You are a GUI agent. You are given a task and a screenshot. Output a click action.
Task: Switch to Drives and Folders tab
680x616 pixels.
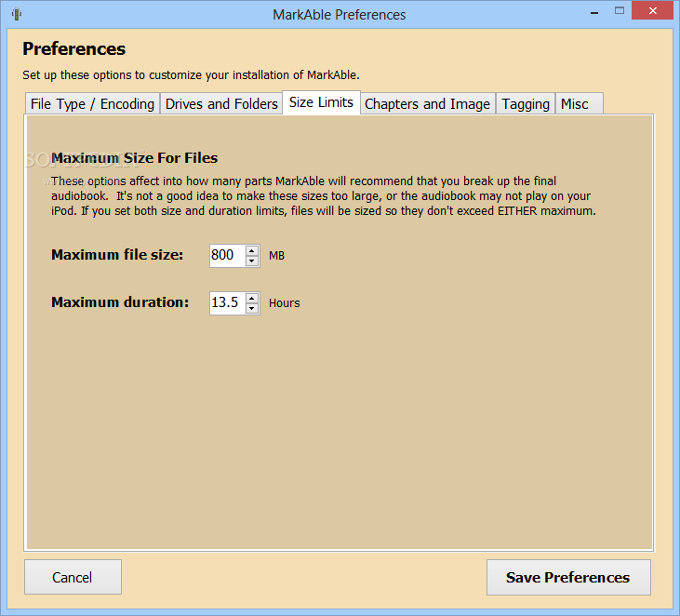221,103
